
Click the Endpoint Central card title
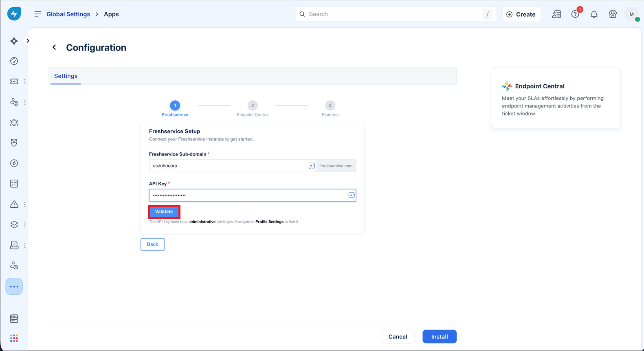540,86
